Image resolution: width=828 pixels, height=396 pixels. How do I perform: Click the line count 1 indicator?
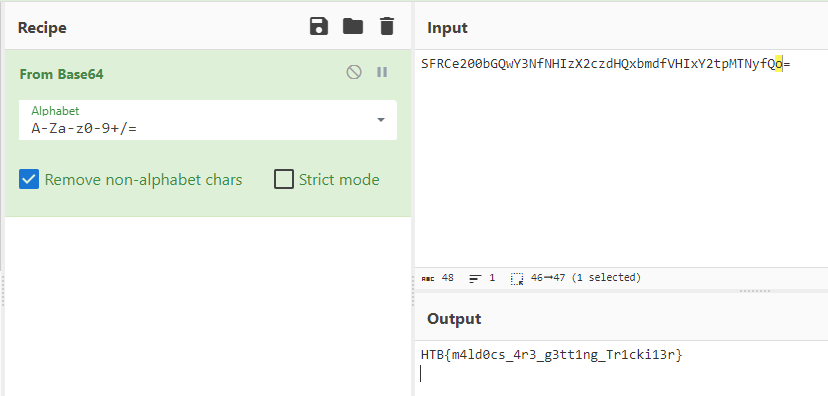(482, 278)
